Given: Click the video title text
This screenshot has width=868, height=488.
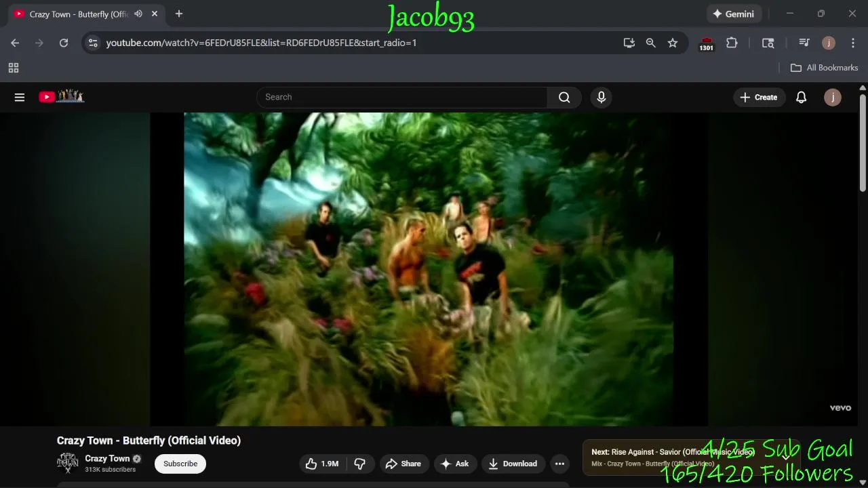Looking at the screenshot, I should coord(149,441).
